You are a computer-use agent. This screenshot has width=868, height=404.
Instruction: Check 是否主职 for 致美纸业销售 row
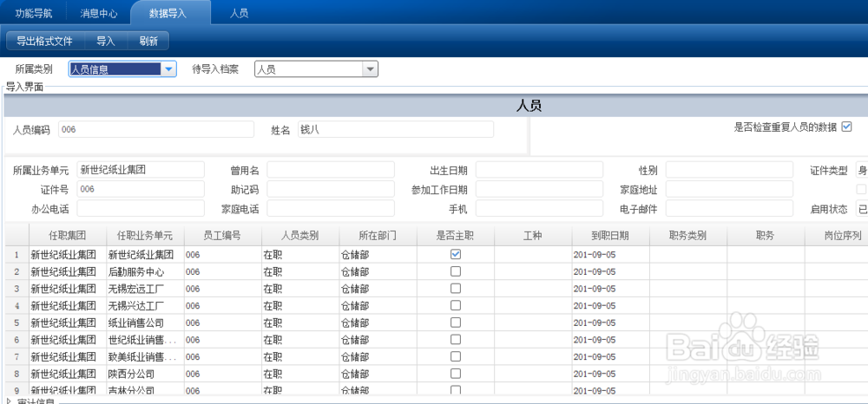[x=456, y=356]
